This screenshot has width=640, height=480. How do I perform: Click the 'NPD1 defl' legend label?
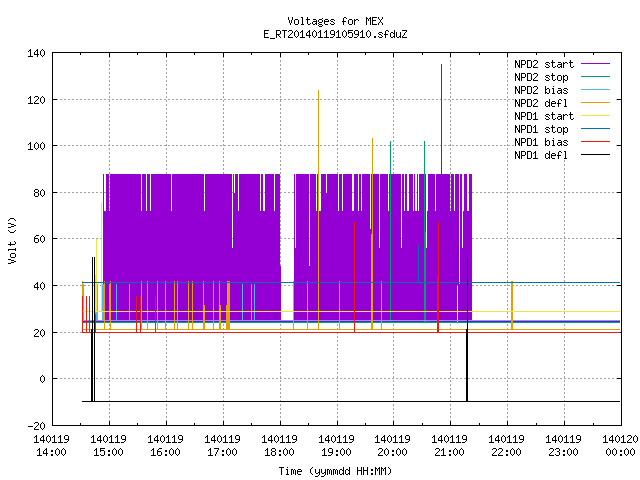tap(541, 156)
